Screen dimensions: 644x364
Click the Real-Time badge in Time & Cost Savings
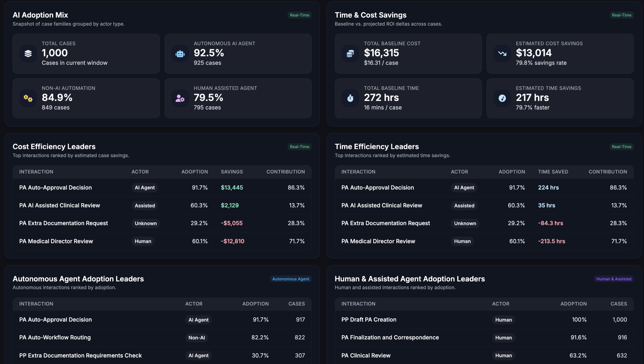621,15
